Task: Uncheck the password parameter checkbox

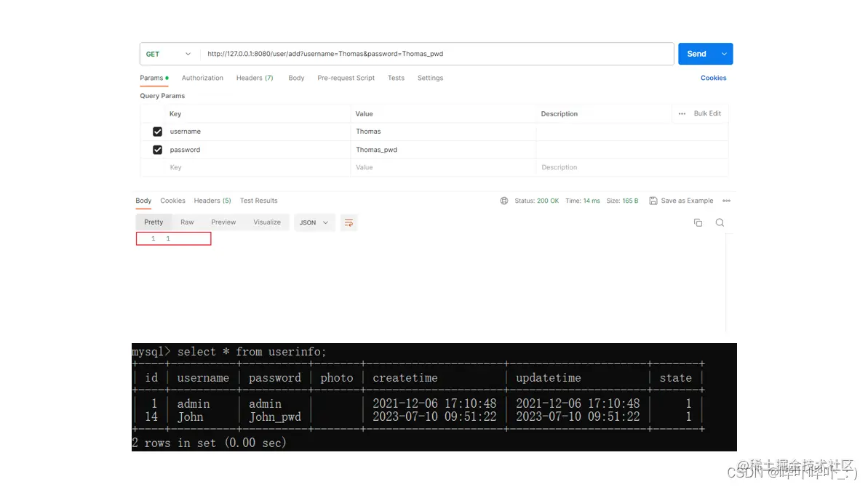Action: point(157,150)
